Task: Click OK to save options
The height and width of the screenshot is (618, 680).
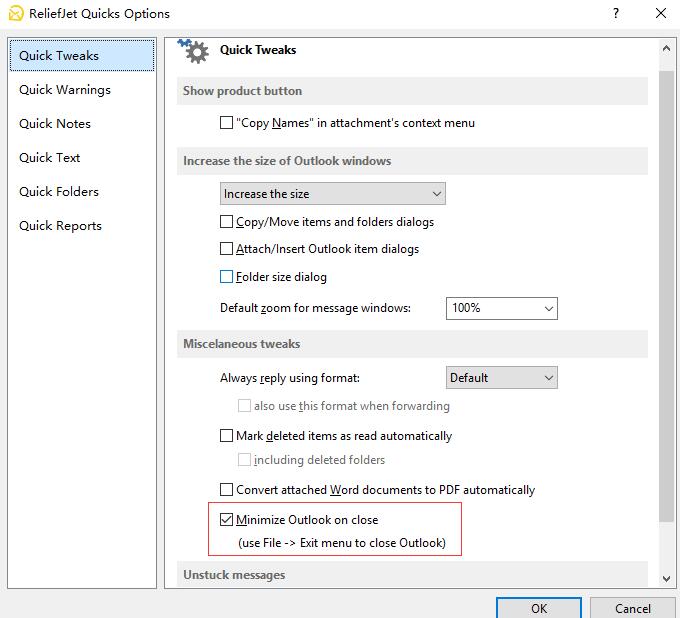Action: point(539,608)
